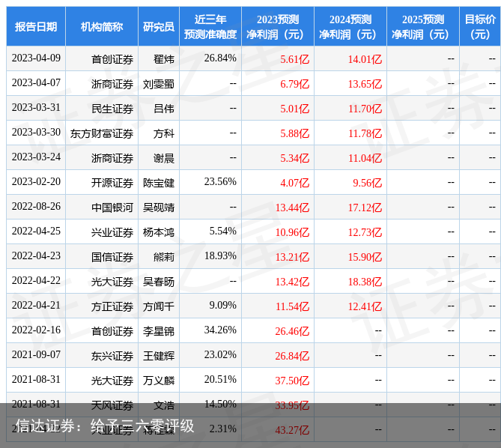Click 2023 profit value 26.46亿
Viewport: 501px width, 448px height.
(292, 331)
